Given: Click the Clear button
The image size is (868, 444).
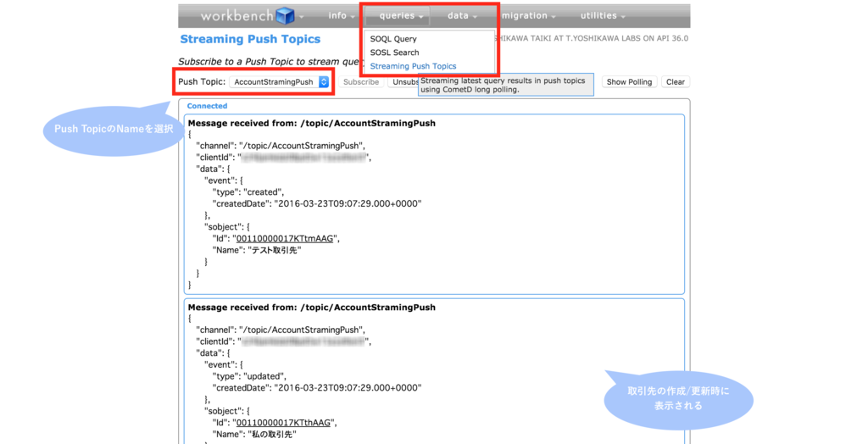Looking at the screenshot, I should click(x=676, y=82).
